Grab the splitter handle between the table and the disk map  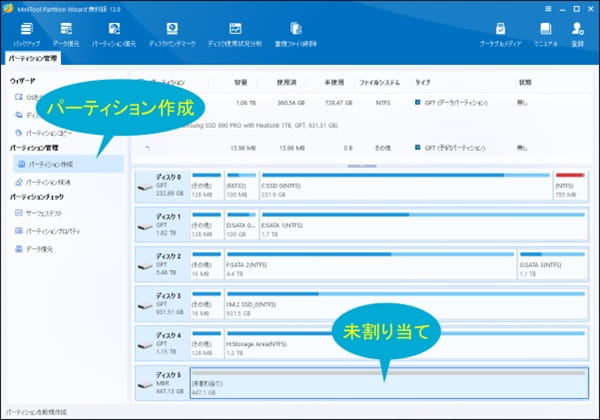pyautogui.click(x=362, y=166)
